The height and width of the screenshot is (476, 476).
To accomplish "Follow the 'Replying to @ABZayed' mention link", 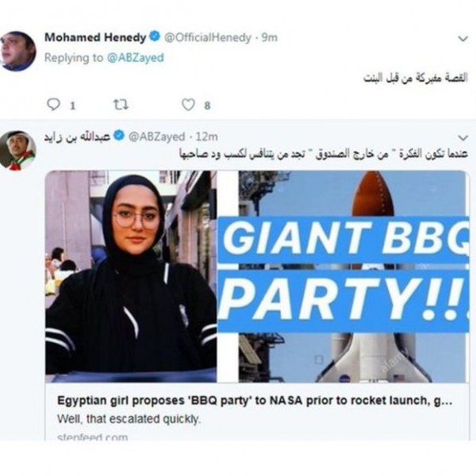I will 136,58.
